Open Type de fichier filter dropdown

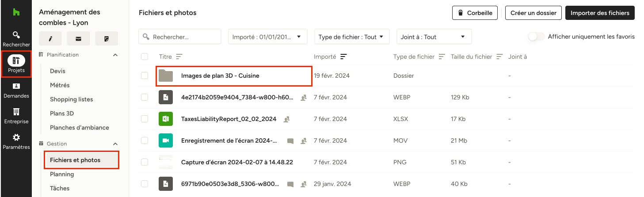click(352, 37)
